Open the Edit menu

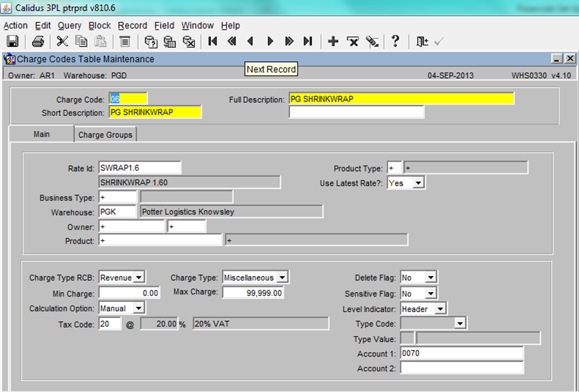(x=43, y=26)
